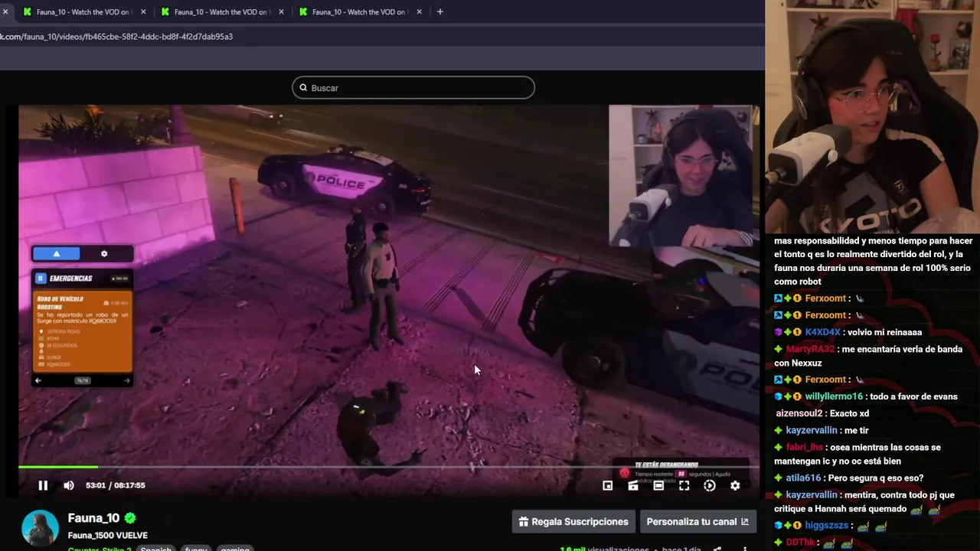Screen dimensions: 980x551
Task: Select the funny tag
Action: click(x=196, y=549)
